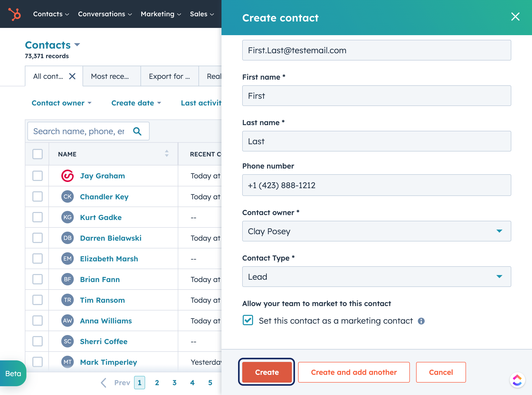The image size is (532, 395).
Task: Open Jay Graham's avatar icon
Action: 68,176
